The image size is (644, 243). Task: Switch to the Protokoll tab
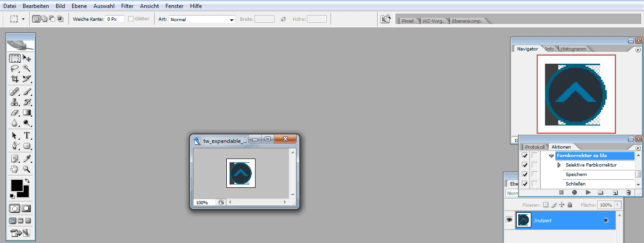pos(535,147)
